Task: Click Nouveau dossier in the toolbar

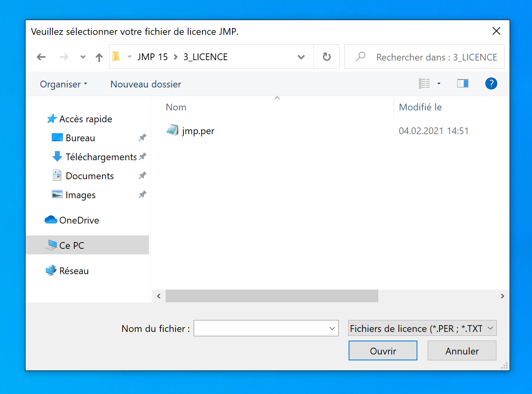Action: [145, 84]
